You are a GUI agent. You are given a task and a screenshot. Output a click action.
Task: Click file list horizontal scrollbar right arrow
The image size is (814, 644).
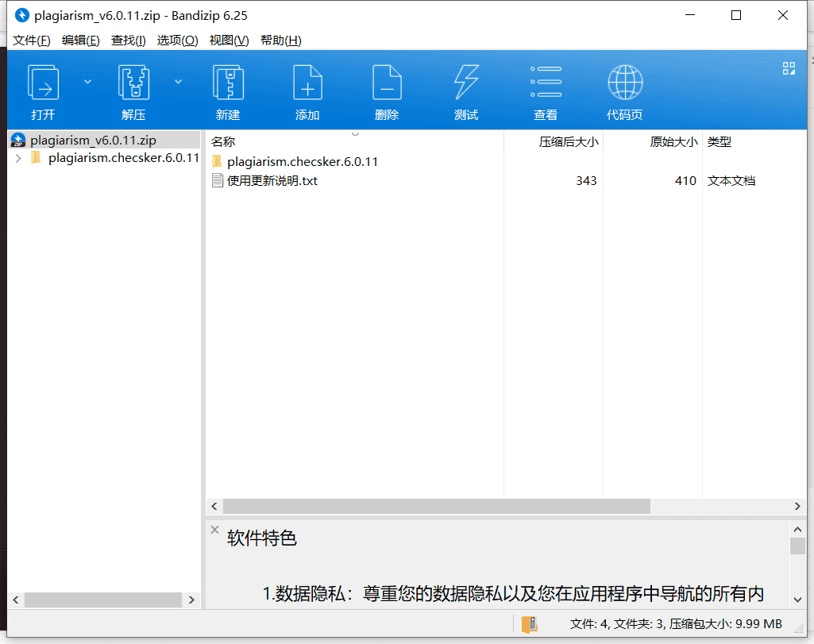coord(797,506)
